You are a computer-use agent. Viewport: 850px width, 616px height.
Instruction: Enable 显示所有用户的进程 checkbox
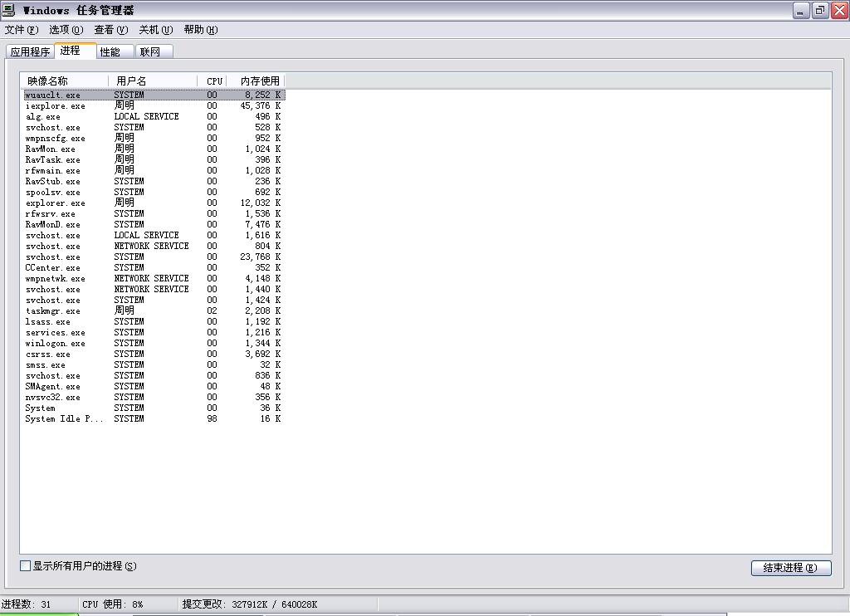pyautogui.click(x=25, y=565)
